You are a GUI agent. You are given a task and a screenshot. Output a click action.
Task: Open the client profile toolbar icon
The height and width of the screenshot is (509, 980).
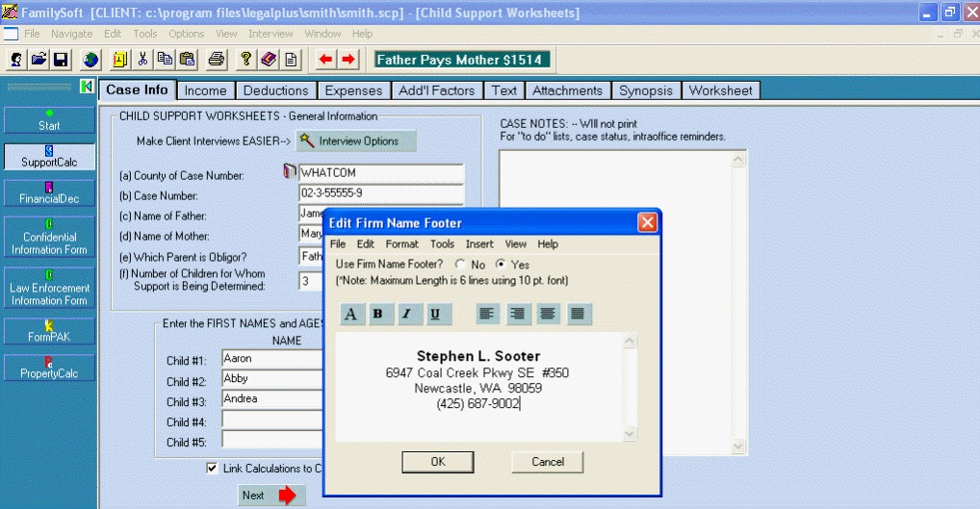[16, 60]
